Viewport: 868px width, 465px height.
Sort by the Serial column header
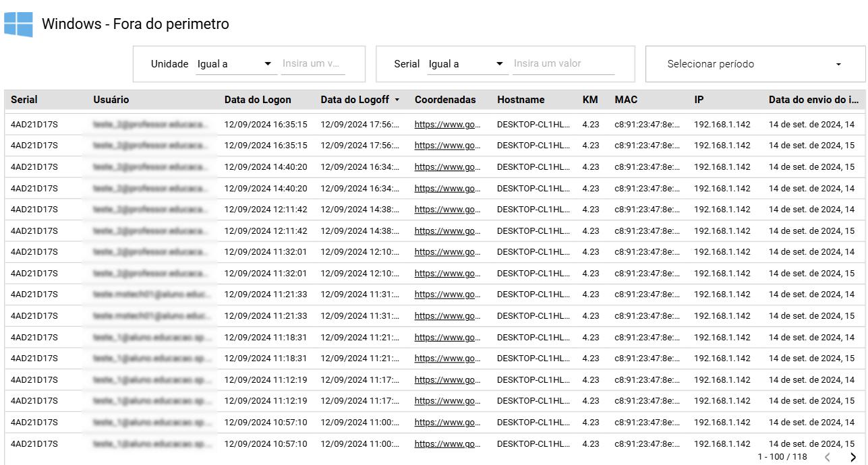click(24, 100)
